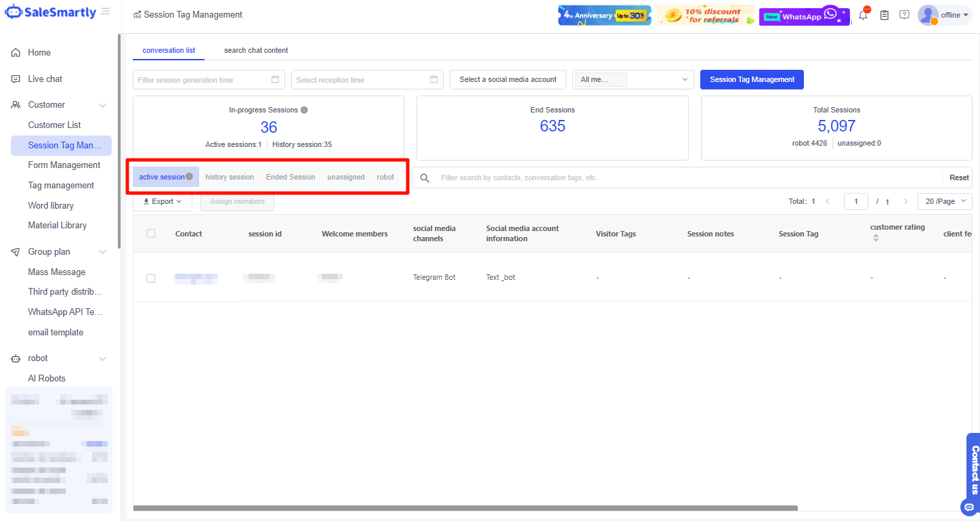Open the clipboard task icon in header
This screenshot has width=980, height=521.
click(x=884, y=15)
